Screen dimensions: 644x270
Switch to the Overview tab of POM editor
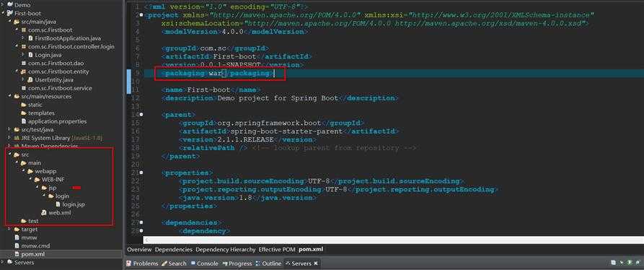[139, 250]
